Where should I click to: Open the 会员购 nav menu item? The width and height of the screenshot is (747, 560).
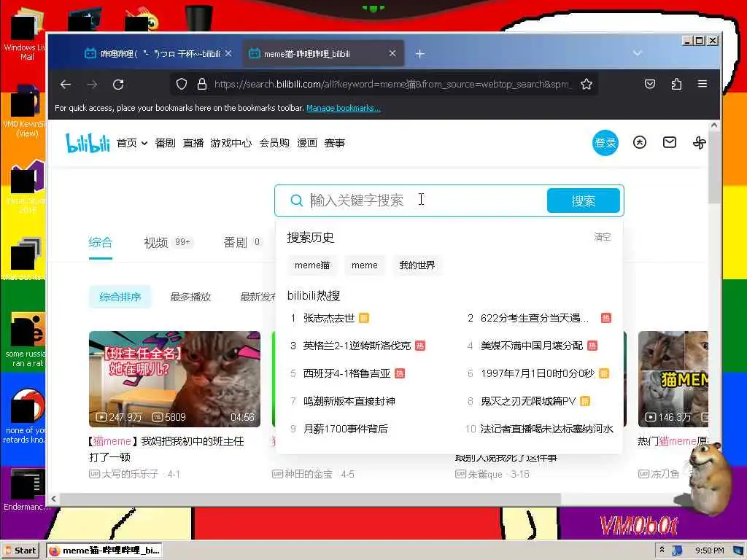pyautogui.click(x=274, y=143)
